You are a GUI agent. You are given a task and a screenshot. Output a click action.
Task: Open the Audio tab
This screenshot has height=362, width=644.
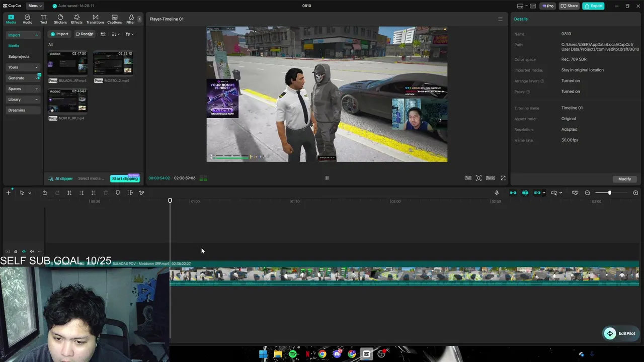coord(27,19)
